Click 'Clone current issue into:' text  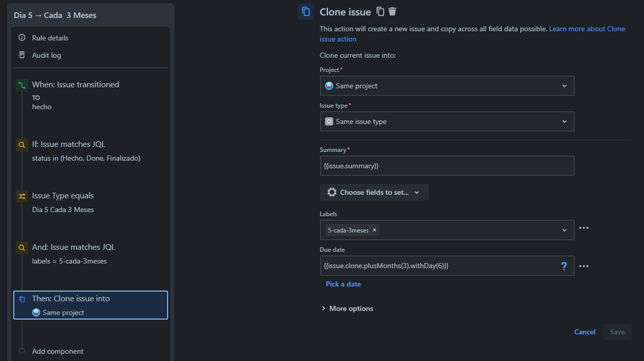tap(358, 55)
